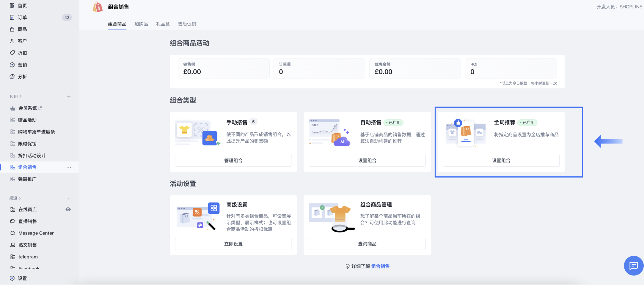Image resolution: width=644 pixels, height=285 pixels.
Task: Switch to the 售后促销 tab
Action: 187,24
